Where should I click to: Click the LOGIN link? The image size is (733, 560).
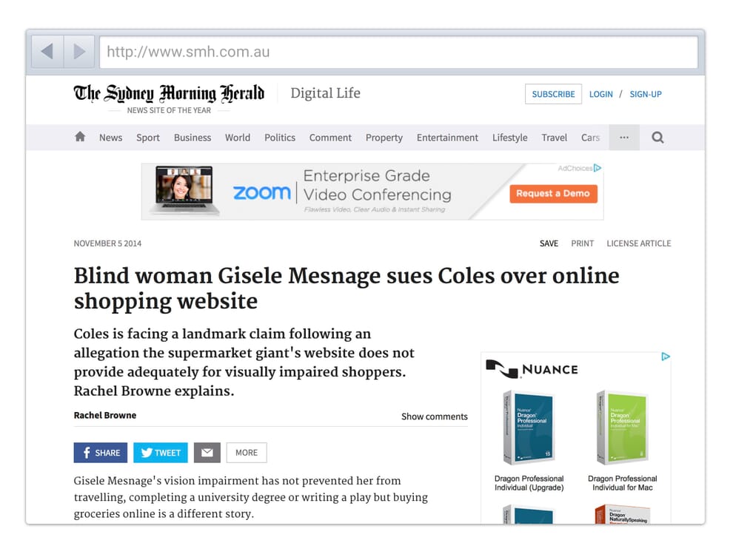pyautogui.click(x=600, y=94)
